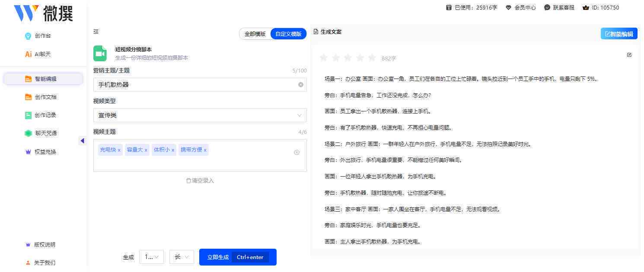Viewport: 644px width, 272px height.
Task: Rate two stars on generated copy
Action: coord(335,57)
